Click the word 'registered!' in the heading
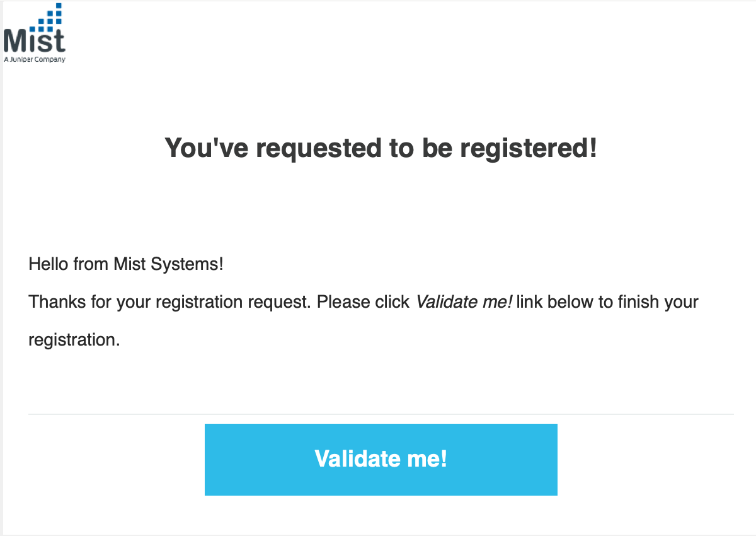 (528, 149)
